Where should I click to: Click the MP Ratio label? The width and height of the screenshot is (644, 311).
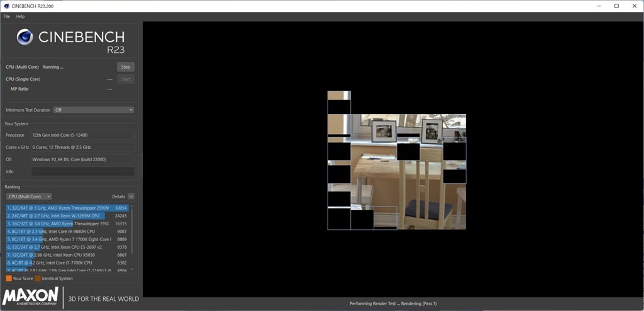(x=19, y=89)
